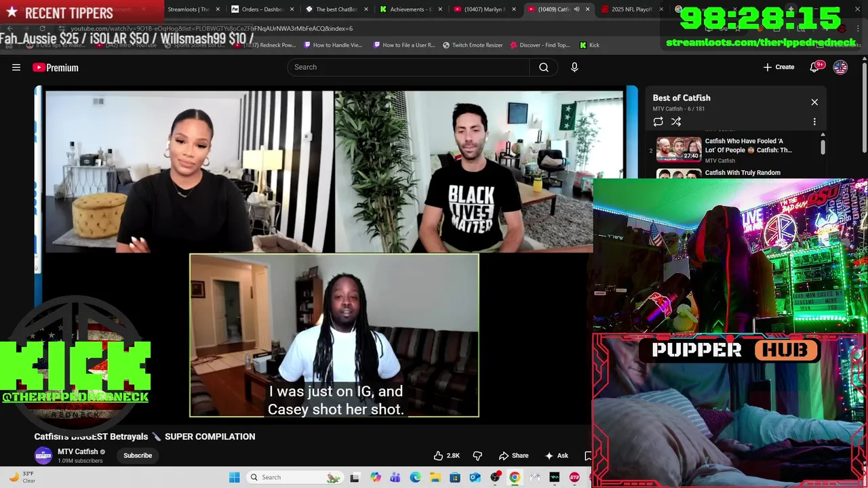Toggle loop playlist
This screenshot has width=868, height=488.
(658, 121)
